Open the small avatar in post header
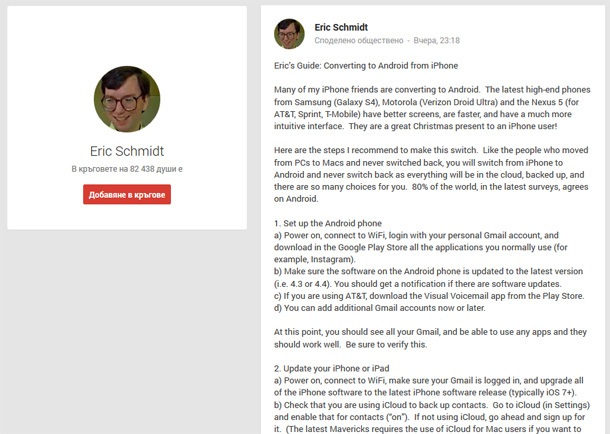Viewport: 610px width, 434px height. [x=290, y=33]
